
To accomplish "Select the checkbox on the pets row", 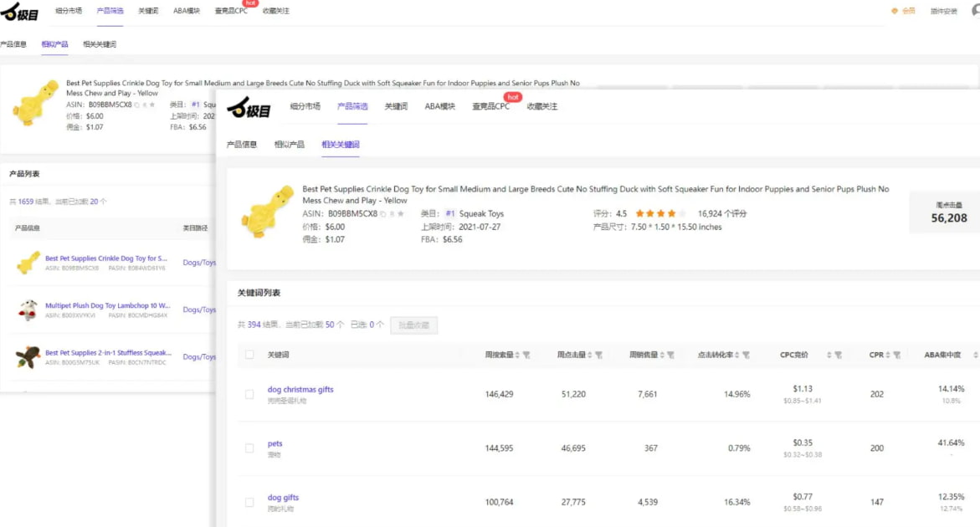I will pos(249,448).
